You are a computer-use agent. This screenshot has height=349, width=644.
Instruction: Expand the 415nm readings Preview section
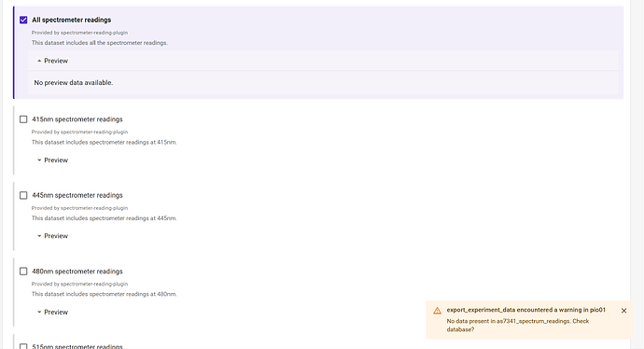click(52, 161)
